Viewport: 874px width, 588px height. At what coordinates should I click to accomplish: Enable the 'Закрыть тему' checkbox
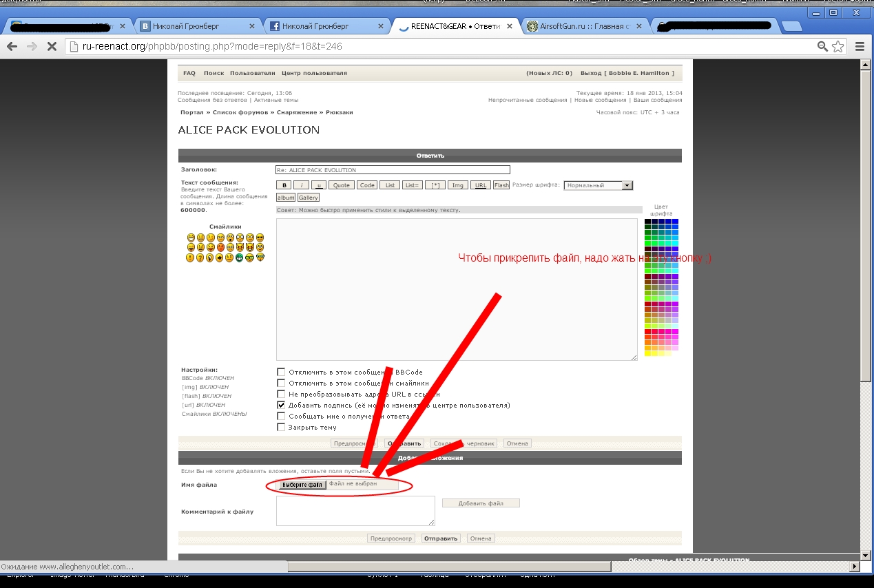[x=281, y=428]
